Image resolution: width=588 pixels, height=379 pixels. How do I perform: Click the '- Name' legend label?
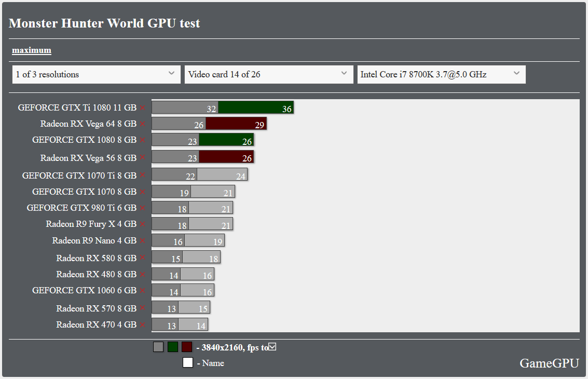211,363
